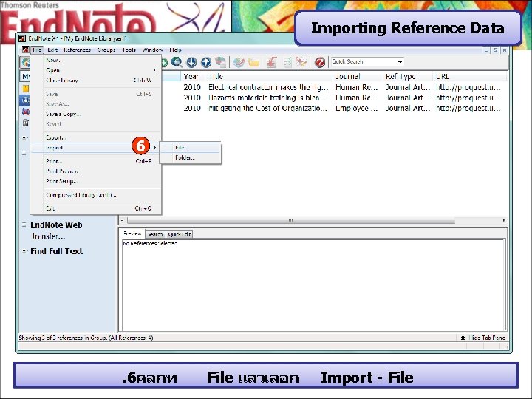Click 'No References Selected' preview text

click(x=150, y=243)
